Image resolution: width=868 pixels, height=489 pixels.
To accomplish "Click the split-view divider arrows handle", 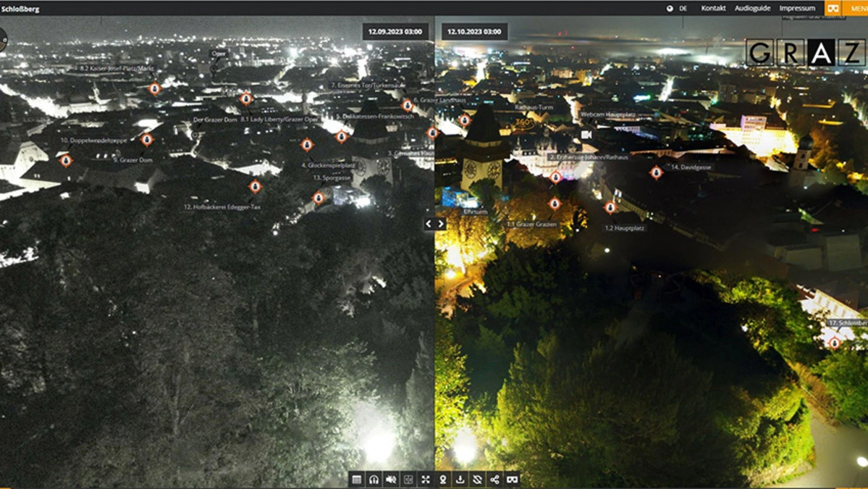I will tap(434, 224).
